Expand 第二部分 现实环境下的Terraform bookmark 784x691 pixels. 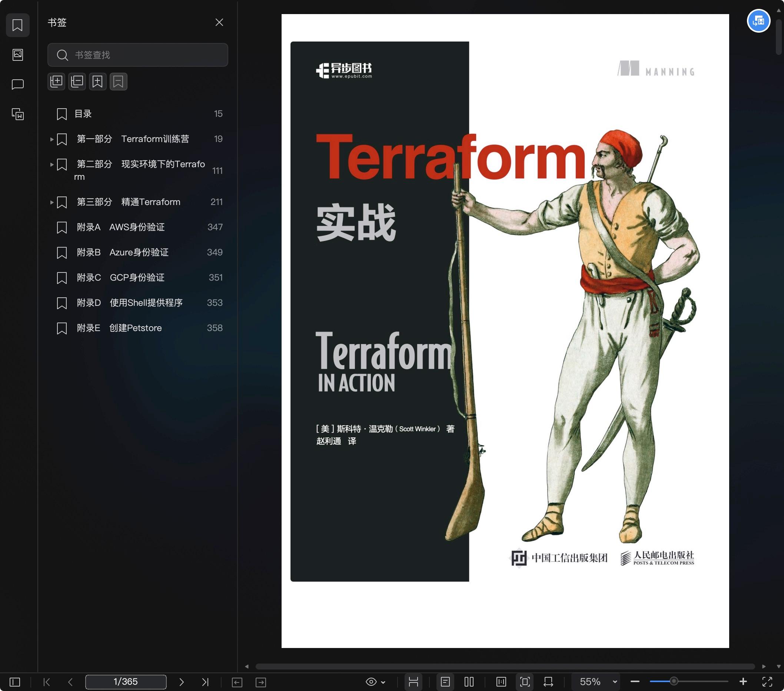[52, 165]
